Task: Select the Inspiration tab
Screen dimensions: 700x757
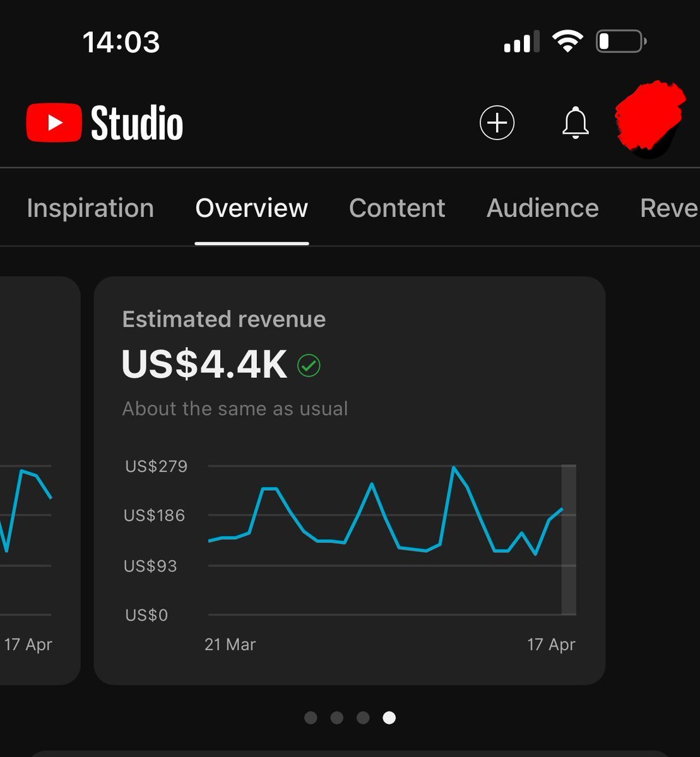Action: pyautogui.click(x=90, y=208)
